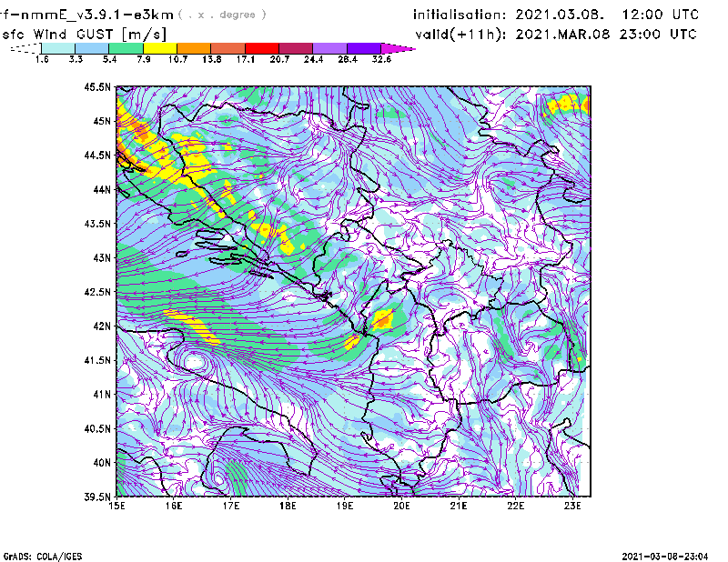Click the light cyan 1.6–3.3 legend swatch

tap(58, 48)
